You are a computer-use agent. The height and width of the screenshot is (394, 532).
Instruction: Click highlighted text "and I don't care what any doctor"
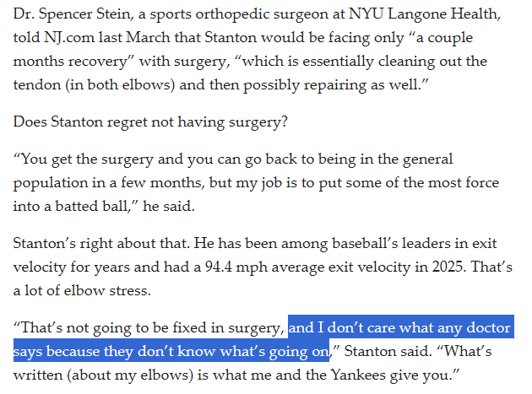pos(399,327)
